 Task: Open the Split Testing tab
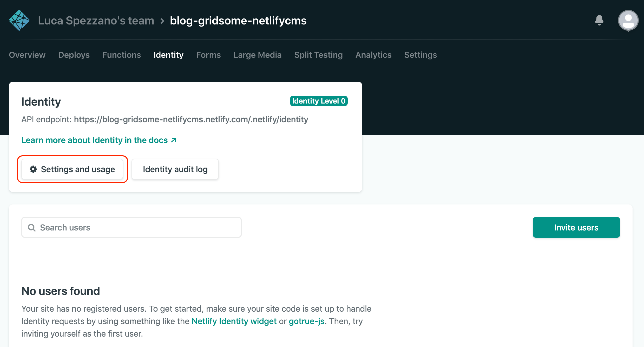point(318,55)
